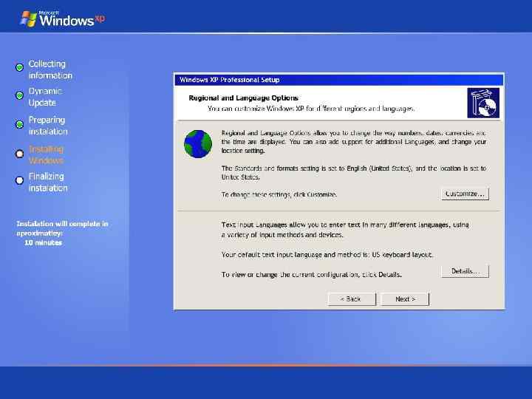Open the Details... button
The width and height of the screenshot is (532, 399).
[x=465, y=271]
